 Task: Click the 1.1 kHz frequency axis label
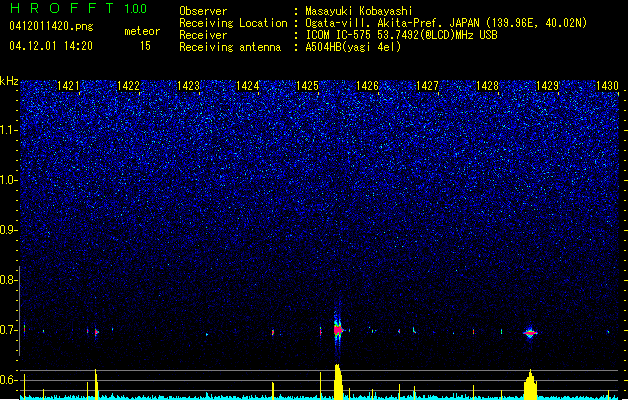(x=9, y=130)
